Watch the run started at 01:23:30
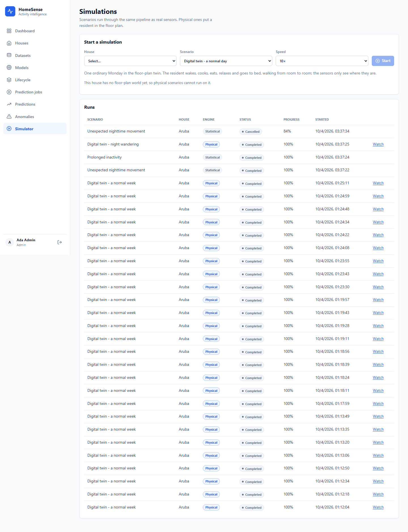 coord(378,287)
